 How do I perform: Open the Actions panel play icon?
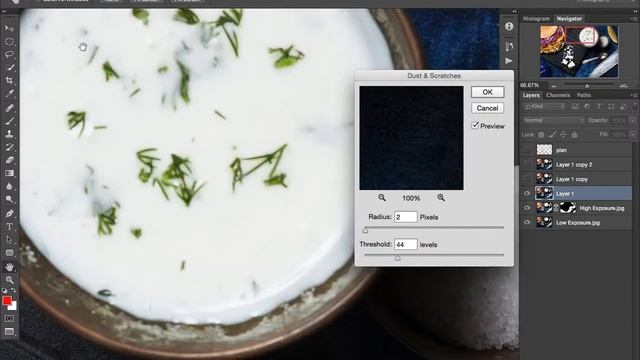509,61
